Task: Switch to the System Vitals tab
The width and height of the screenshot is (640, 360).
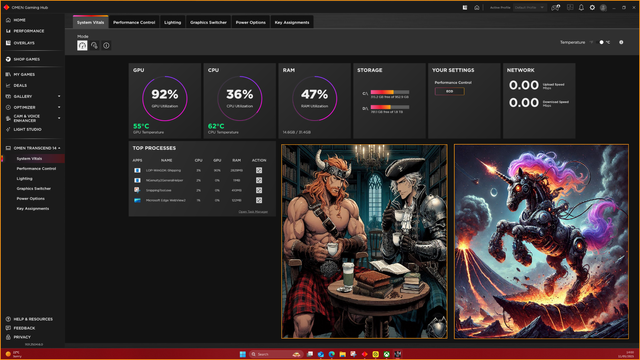Action: [91, 22]
